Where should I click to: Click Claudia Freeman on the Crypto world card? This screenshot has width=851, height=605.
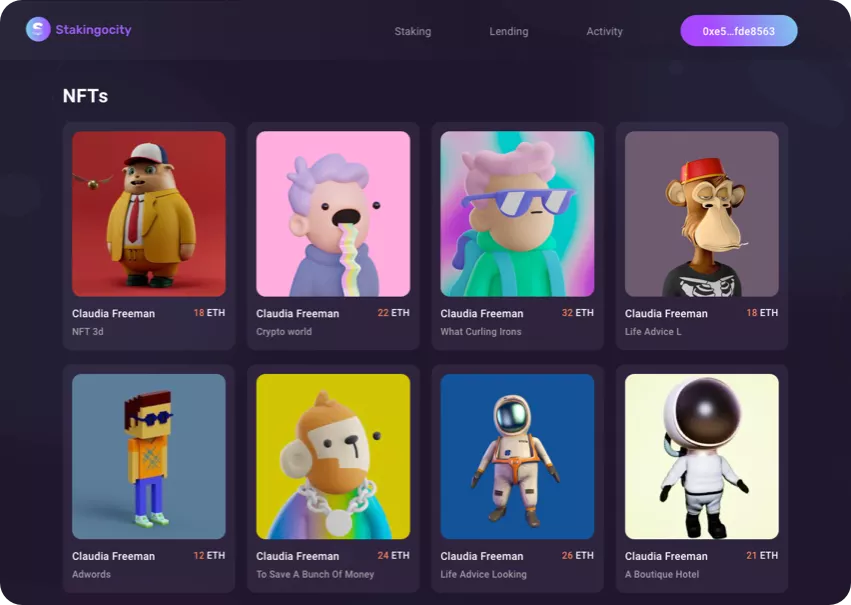pyautogui.click(x=297, y=314)
